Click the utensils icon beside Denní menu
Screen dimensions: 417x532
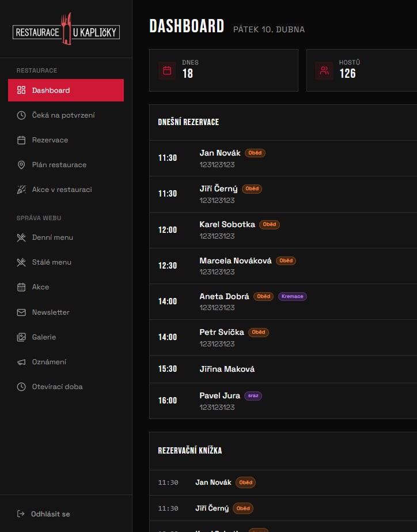(21, 237)
